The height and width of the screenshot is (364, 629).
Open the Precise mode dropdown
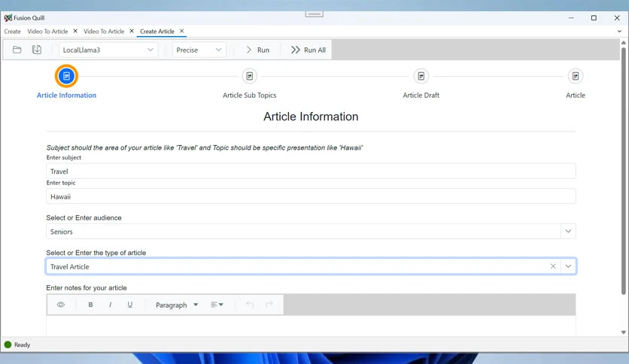(x=199, y=50)
